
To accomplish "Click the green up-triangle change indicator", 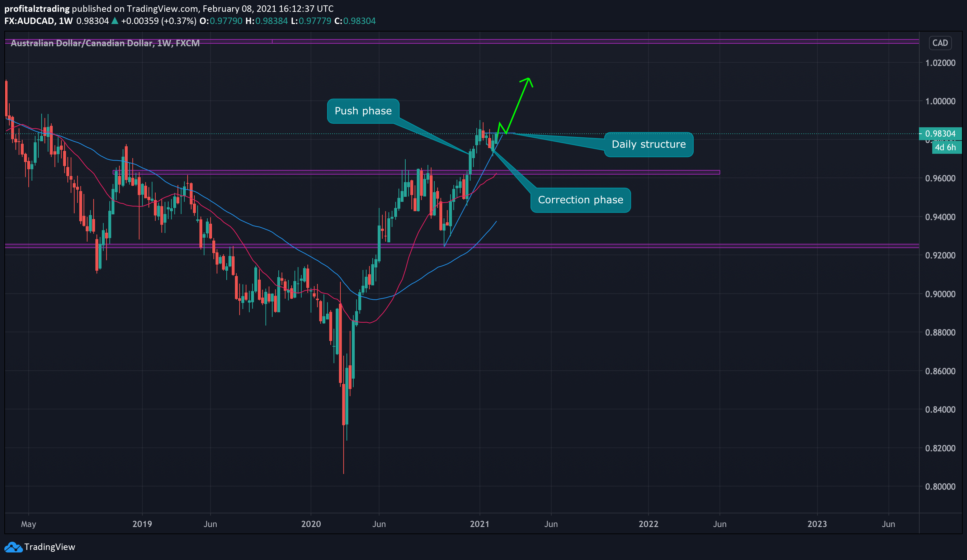I will coord(115,21).
